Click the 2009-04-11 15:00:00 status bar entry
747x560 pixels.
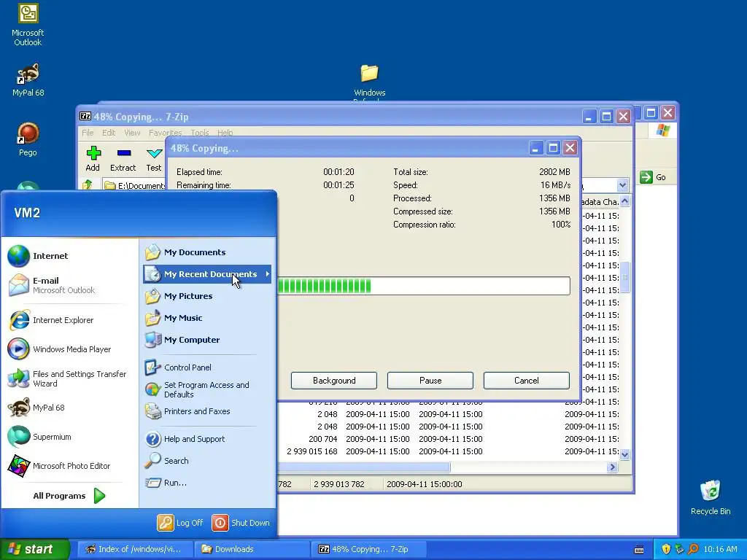[424, 484]
